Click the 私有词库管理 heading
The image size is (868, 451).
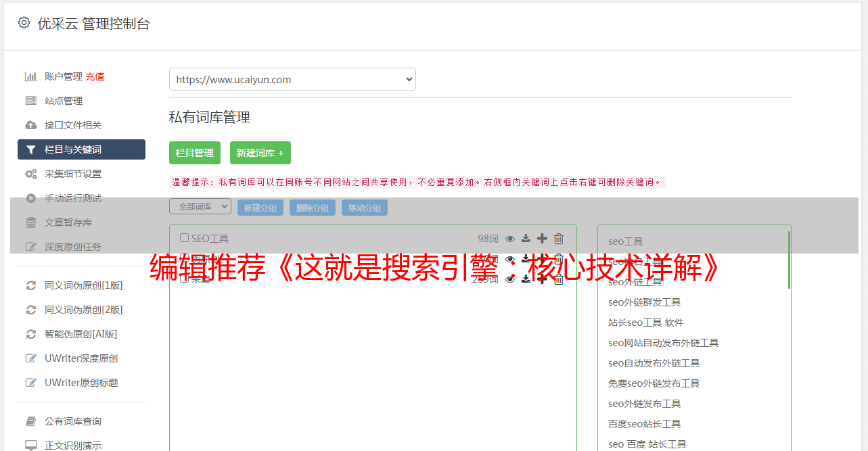tap(210, 117)
